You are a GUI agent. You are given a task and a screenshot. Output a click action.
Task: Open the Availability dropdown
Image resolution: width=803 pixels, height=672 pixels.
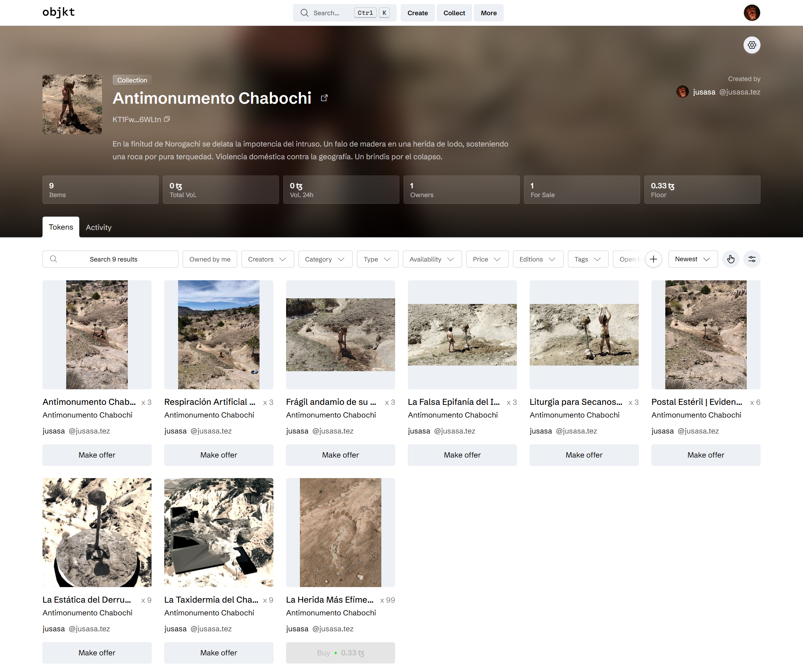(x=432, y=259)
